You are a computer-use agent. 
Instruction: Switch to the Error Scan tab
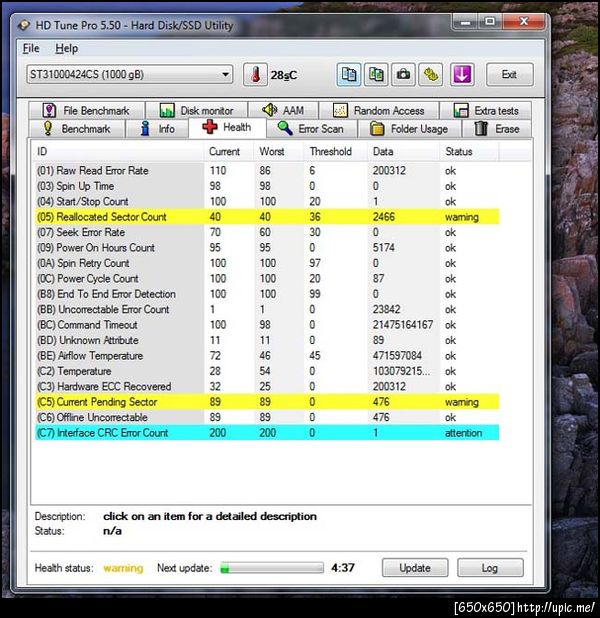point(311,129)
